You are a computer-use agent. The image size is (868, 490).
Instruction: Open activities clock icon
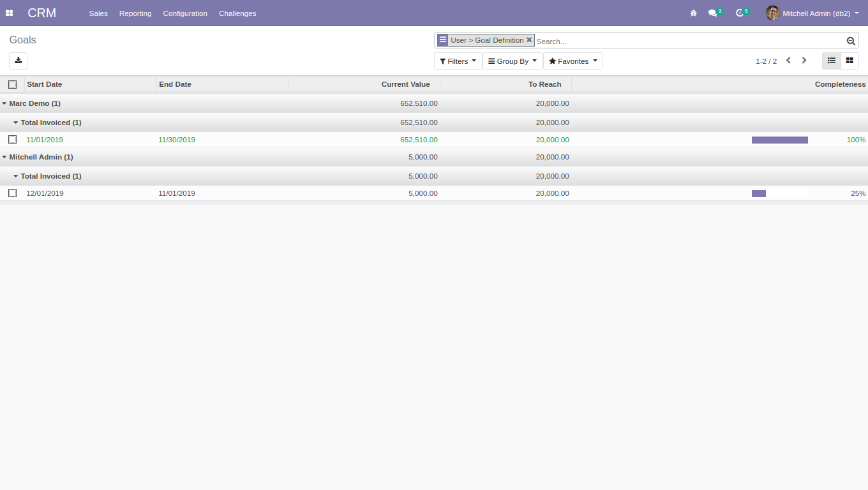[740, 13]
